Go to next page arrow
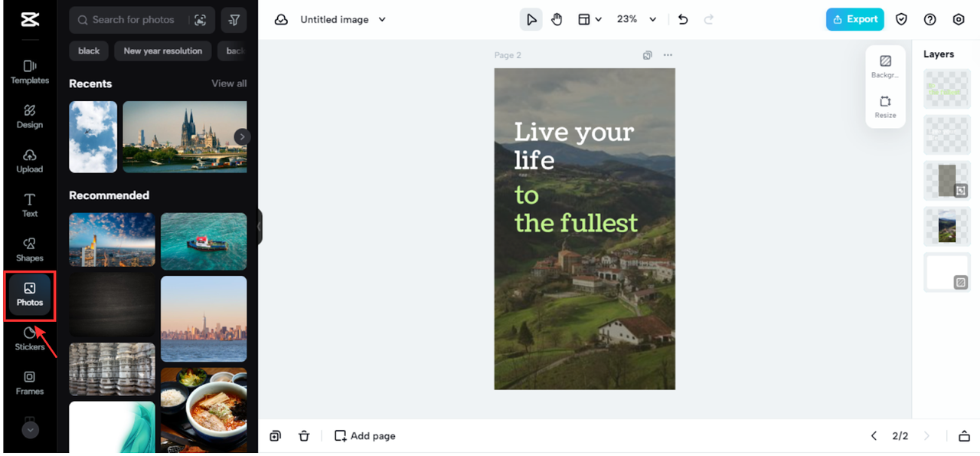Image resolution: width=980 pixels, height=456 pixels. 926,436
